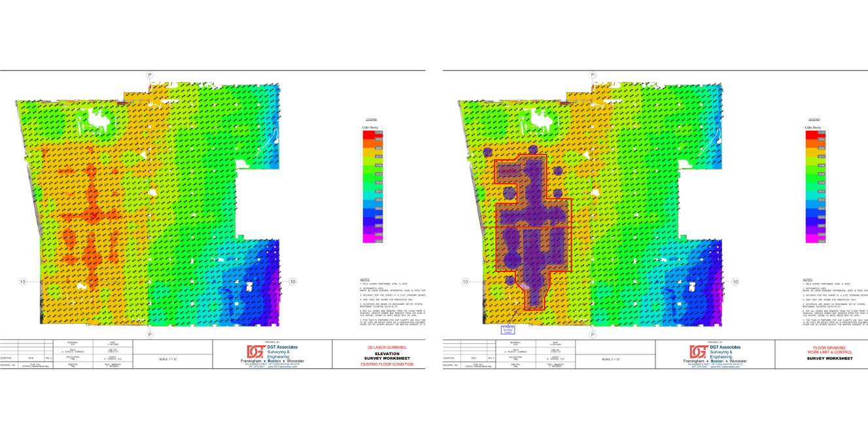Select the lower P grid bubble on the grinding sheet

tap(593, 335)
